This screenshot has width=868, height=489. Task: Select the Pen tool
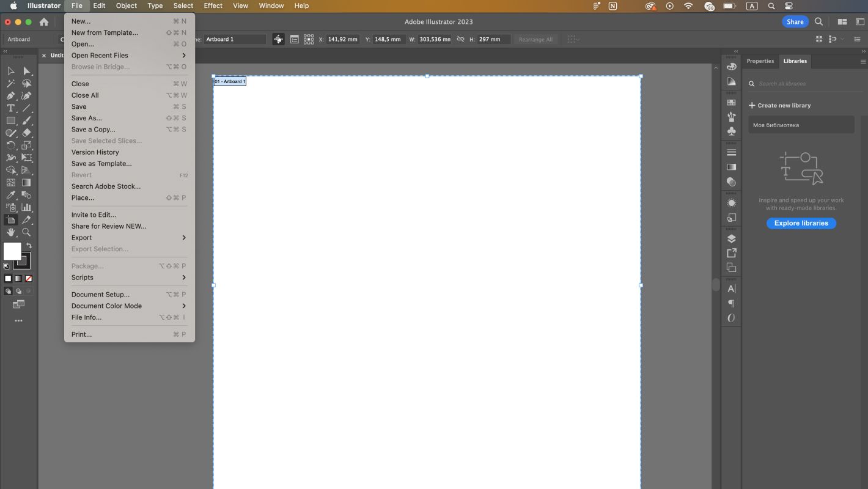10,95
